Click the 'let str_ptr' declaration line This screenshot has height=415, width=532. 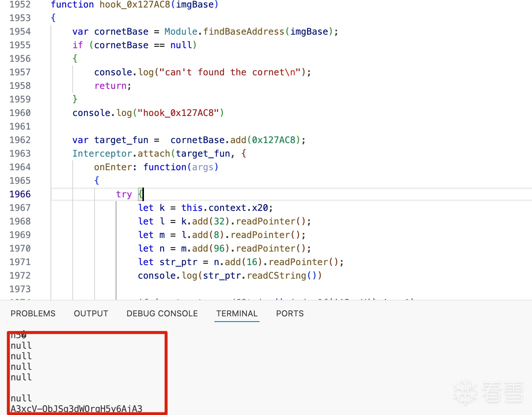click(241, 262)
